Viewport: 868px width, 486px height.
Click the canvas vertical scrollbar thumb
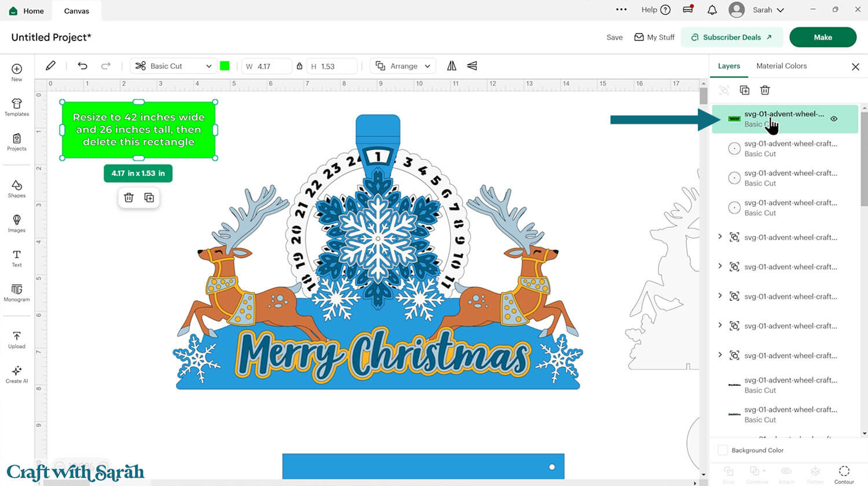[x=704, y=96]
